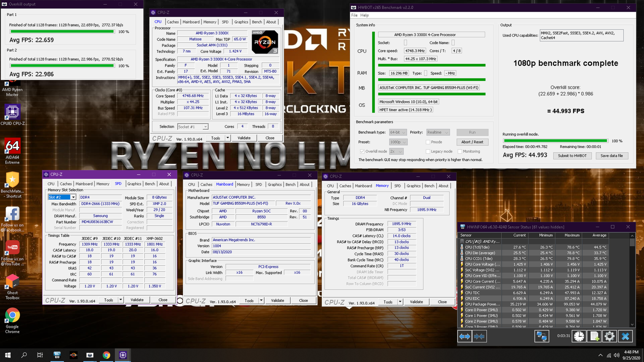Open the CPUID CPU-Z desktop shortcut
This screenshot has width=644, height=362.
(12, 115)
